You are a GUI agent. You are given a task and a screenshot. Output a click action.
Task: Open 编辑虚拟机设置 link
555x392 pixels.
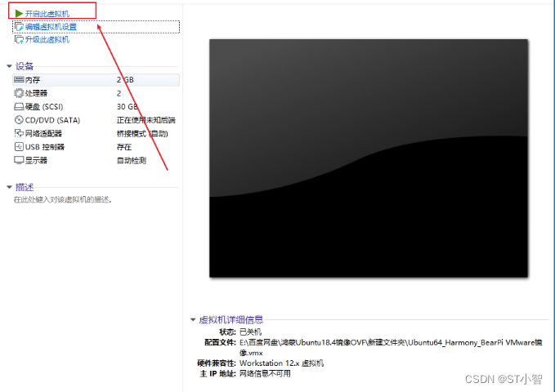51,27
